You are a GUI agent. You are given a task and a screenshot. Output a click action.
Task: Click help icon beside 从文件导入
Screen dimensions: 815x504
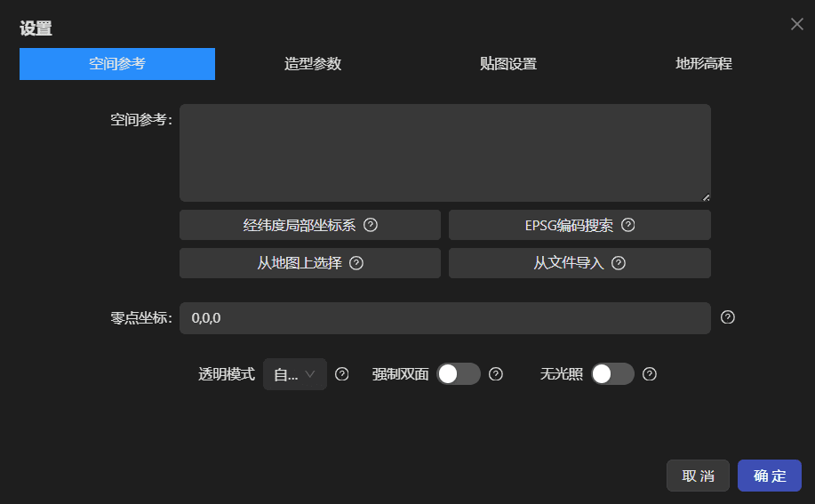tap(619, 263)
